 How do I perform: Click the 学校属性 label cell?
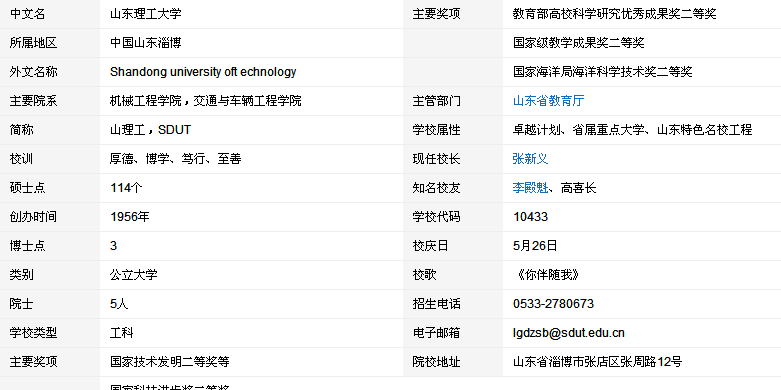click(453, 130)
